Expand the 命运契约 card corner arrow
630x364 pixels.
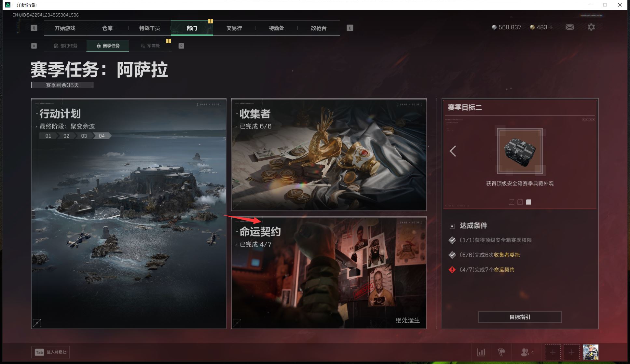tap(237, 323)
